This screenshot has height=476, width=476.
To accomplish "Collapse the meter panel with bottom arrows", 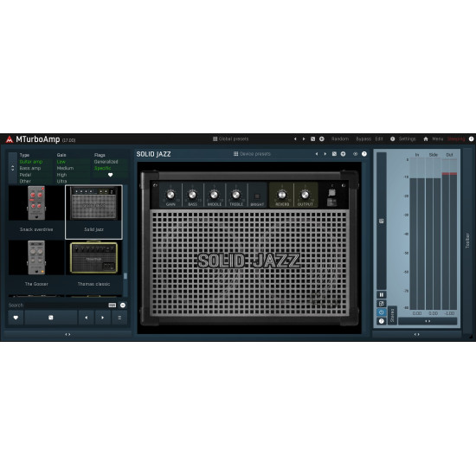I will pyautogui.click(x=417, y=335).
